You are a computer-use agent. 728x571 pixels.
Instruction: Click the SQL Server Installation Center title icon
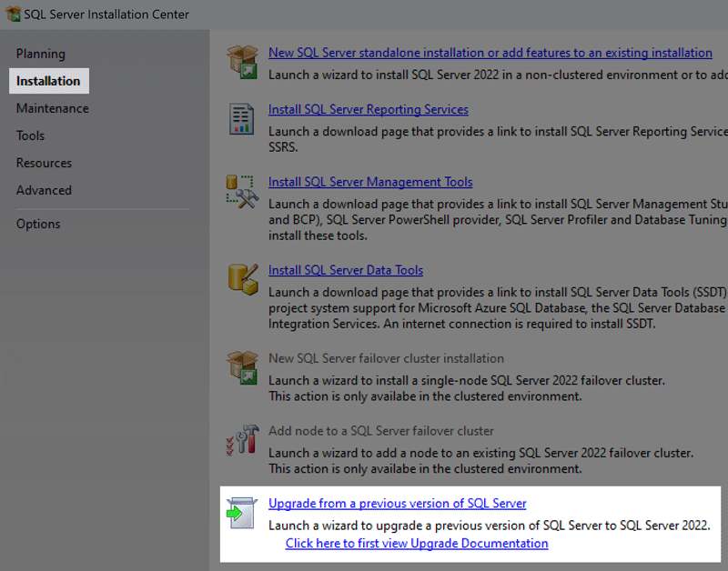(x=14, y=14)
